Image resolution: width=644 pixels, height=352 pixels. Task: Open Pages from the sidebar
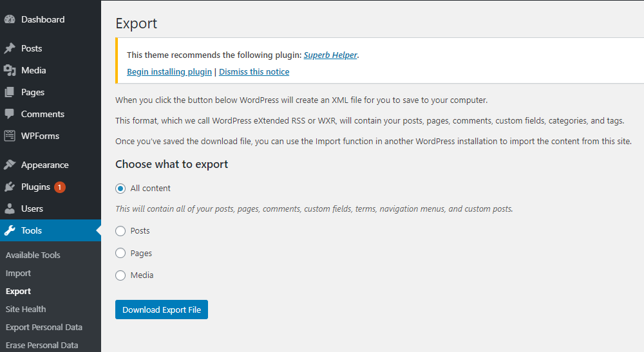(x=33, y=92)
